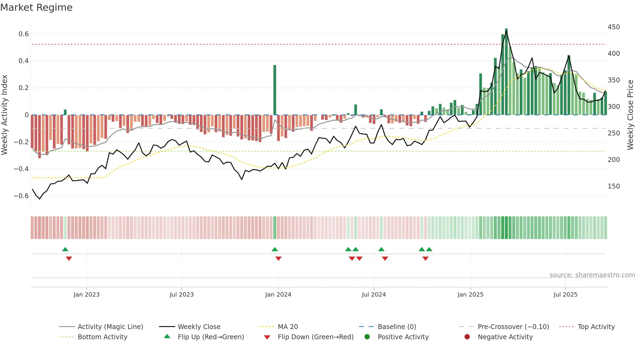Click the Jul 2023 x-axis label

point(182,294)
